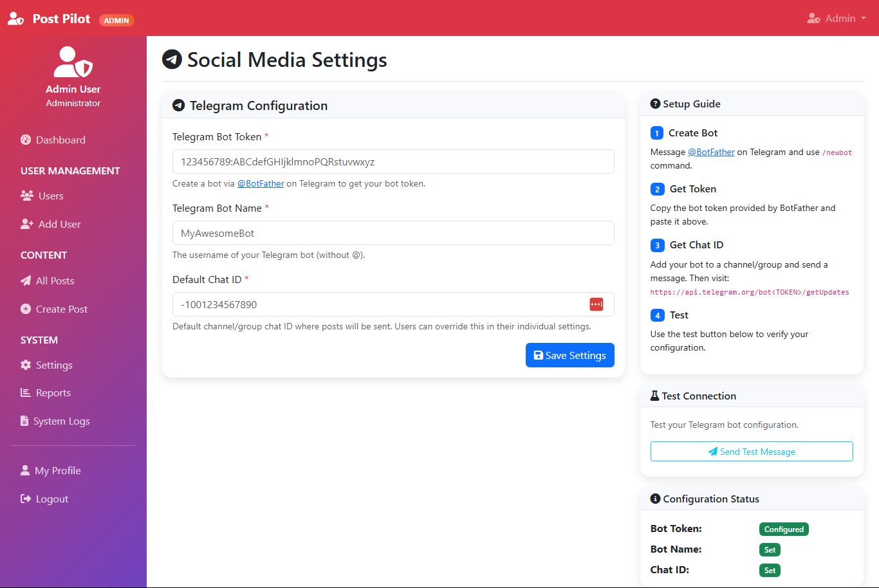Image resolution: width=879 pixels, height=588 pixels.
Task: Open the @BotFather link under Bot Token field
Action: pyautogui.click(x=261, y=183)
